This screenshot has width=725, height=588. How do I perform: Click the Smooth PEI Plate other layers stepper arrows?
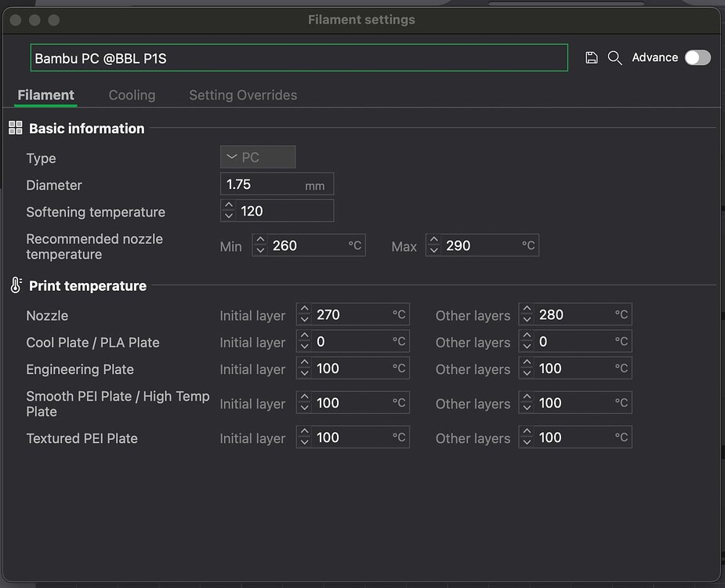click(527, 402)
